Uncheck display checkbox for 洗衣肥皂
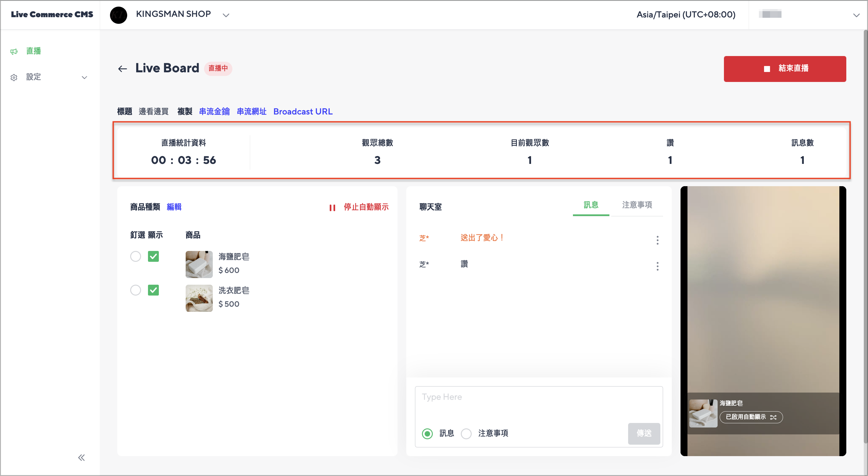 pyautogui.click(x=153, y=290)
